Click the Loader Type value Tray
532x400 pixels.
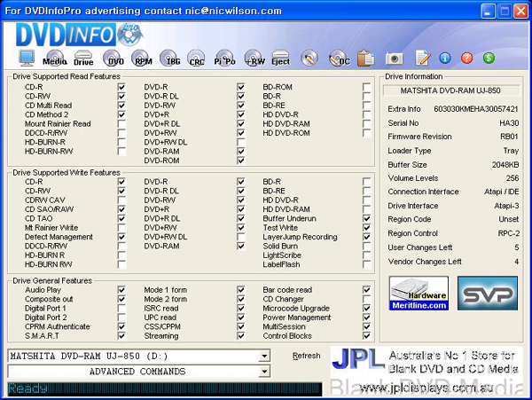511,151
